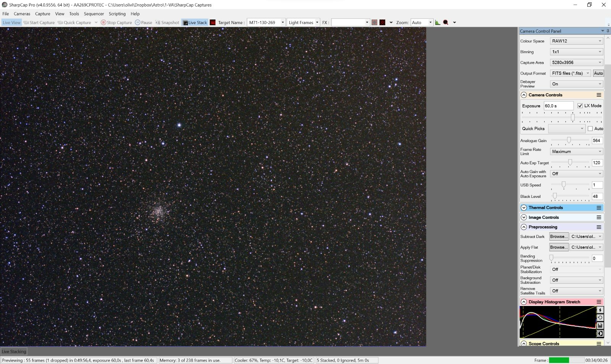Expand the Thermal Controls section
Screen dimensions: 611x364
point(524,208)
